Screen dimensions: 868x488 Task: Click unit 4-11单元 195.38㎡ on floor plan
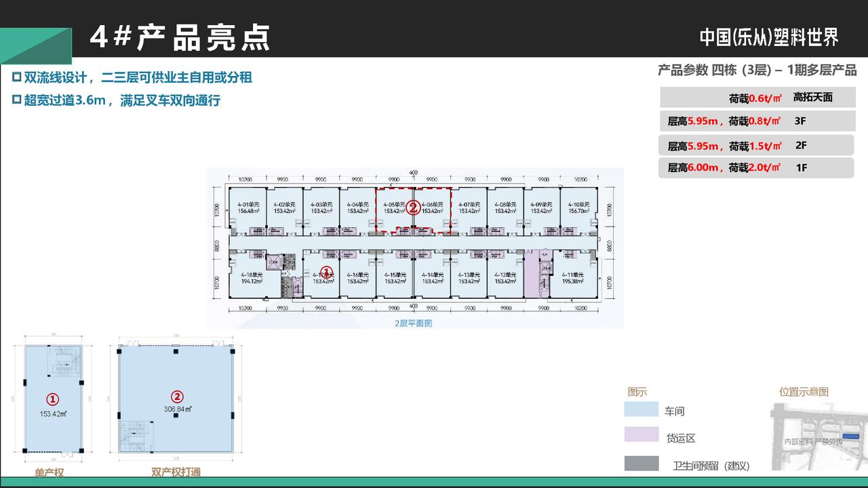coord(573,273)
